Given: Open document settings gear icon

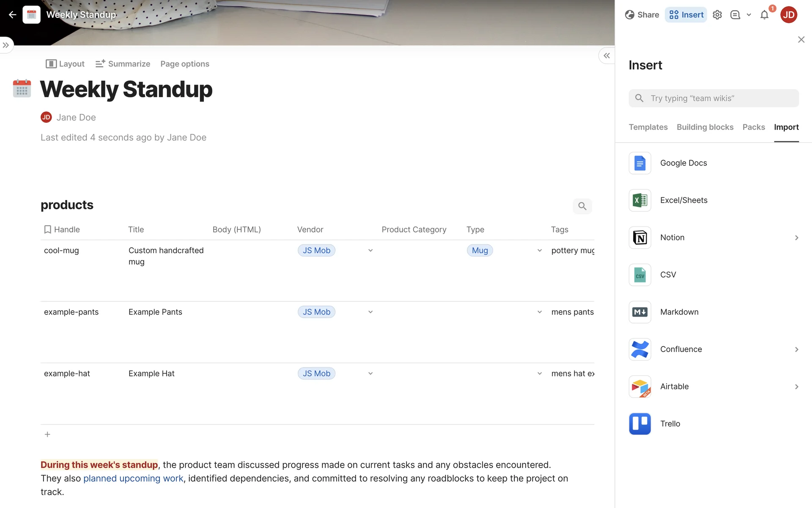Looking at the screenshot, I should 717,15.
